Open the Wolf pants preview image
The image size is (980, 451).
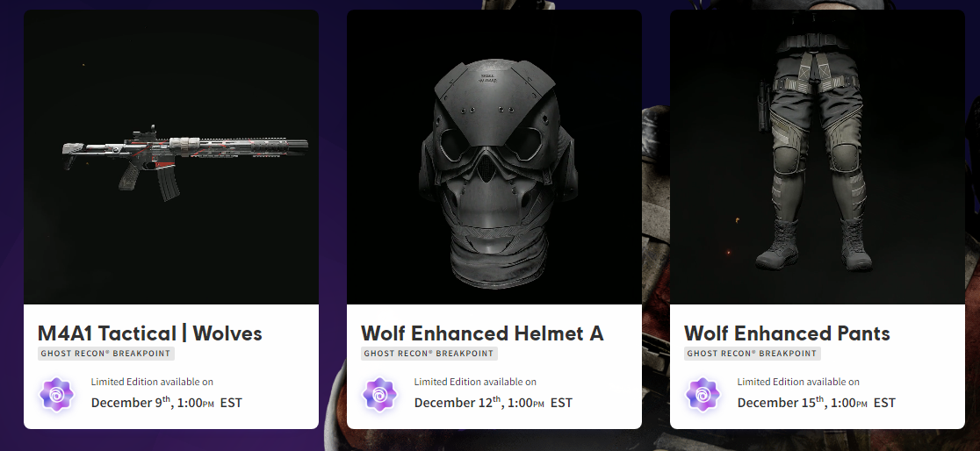(x=818, y=158)
